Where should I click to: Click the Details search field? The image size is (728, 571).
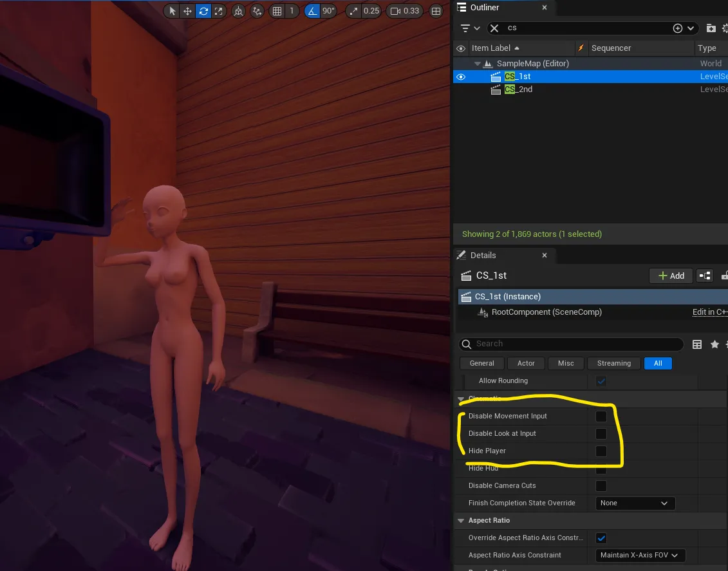pos(571,344)
